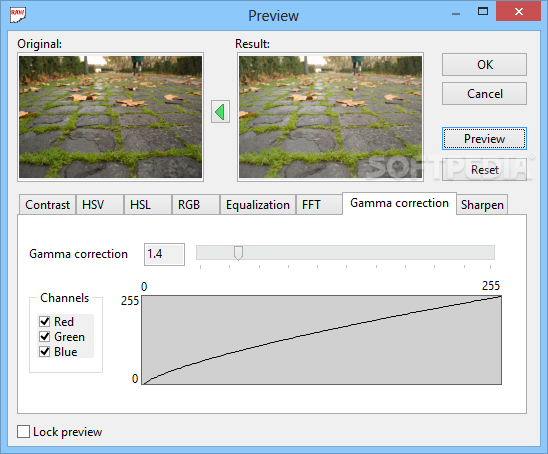Click the 'Original:' label
The image size is (548, 454).
coord(39,44)
